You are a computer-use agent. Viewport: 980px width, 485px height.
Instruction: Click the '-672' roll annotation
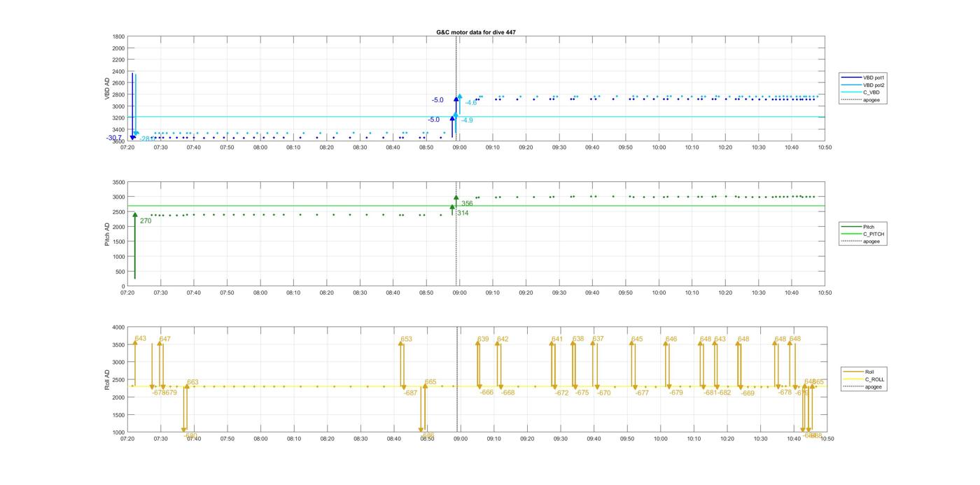point(562,393)
